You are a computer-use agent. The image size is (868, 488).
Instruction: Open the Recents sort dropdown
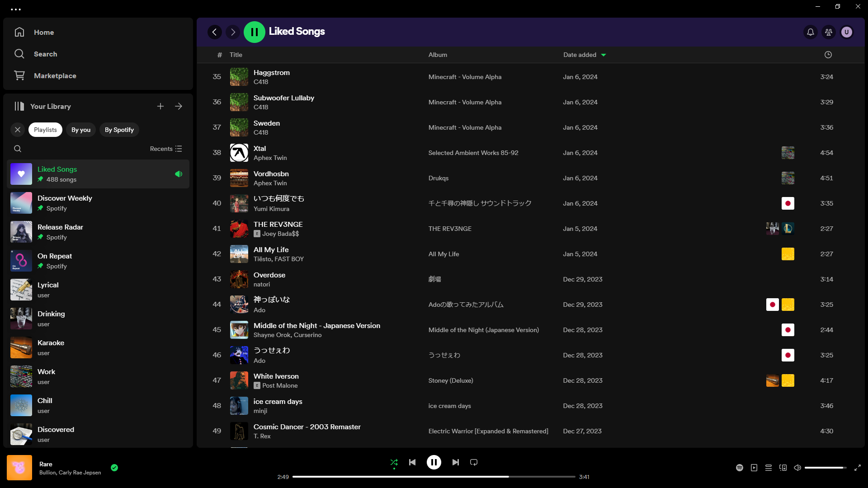(166, 149)
